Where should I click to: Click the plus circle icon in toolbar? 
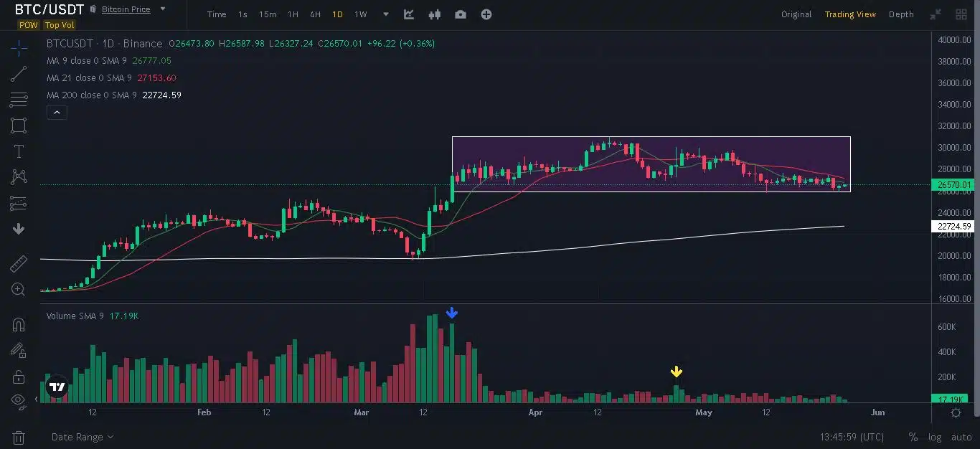pyautogui.click(x=486, y=14)
